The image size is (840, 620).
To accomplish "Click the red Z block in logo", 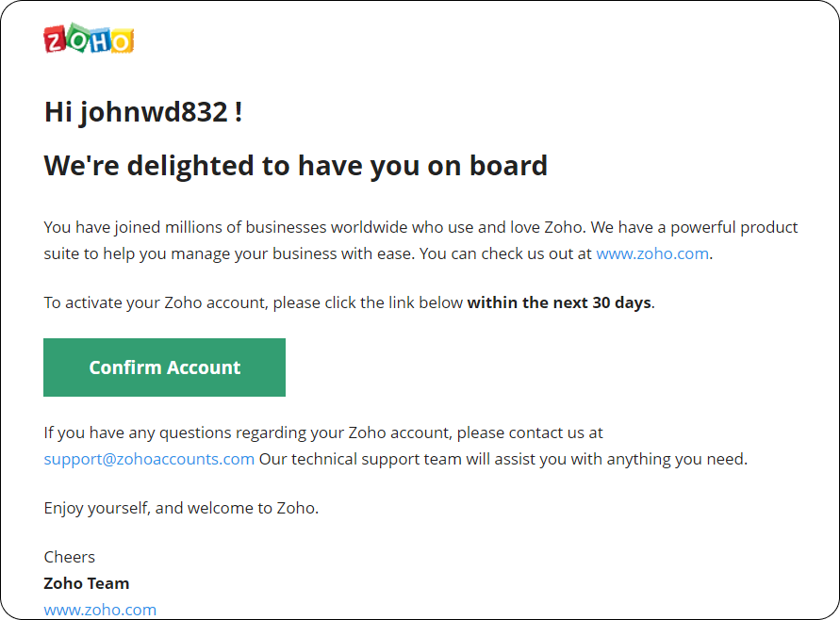I will pos(55,41).
